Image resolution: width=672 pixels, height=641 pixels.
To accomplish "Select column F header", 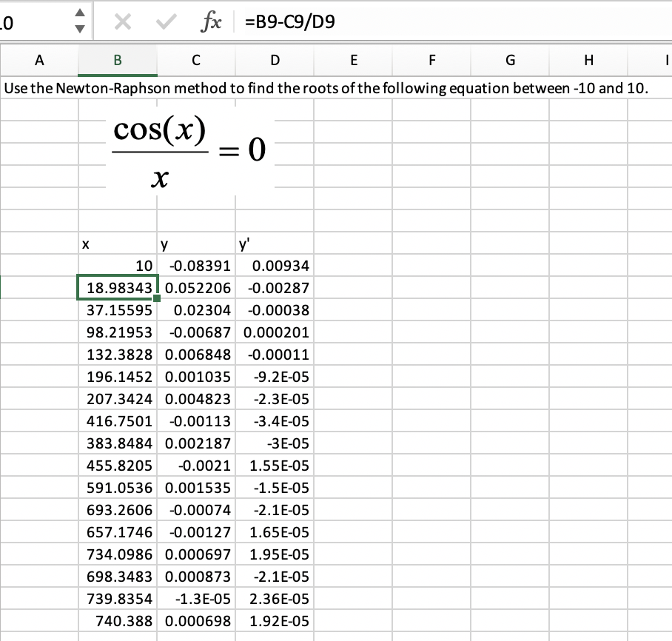I will (x=431, y=61).
